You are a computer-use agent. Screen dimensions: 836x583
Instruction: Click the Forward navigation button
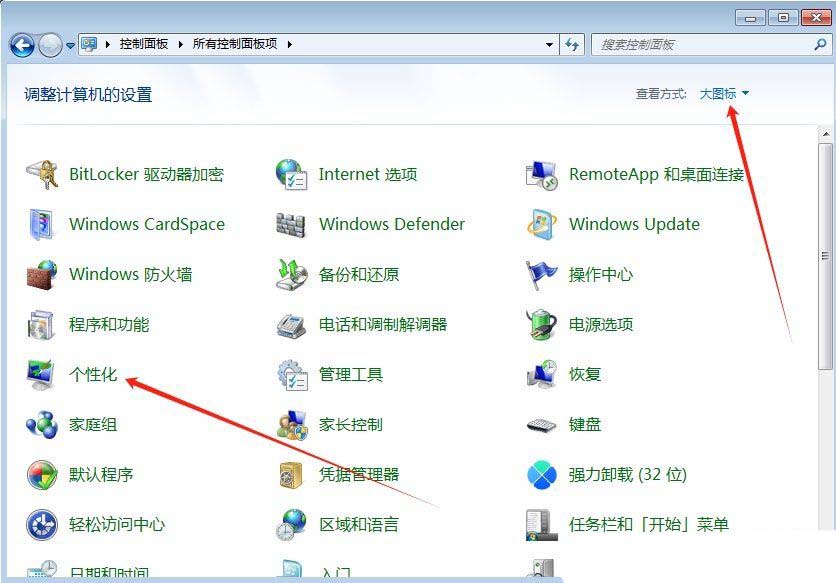click(x=51, y=45)
